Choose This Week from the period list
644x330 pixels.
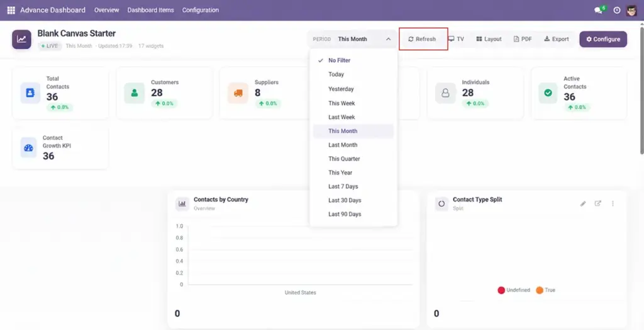(353, 103)
